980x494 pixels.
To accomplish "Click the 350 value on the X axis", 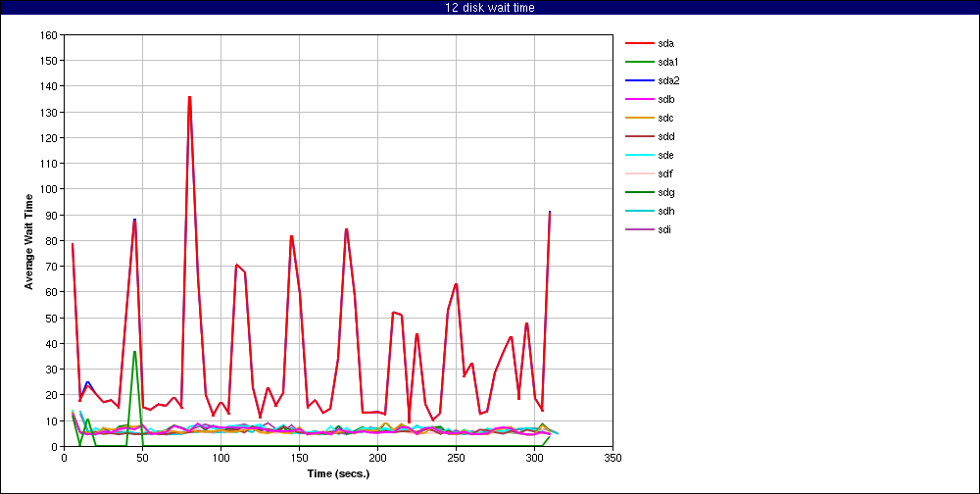I will pyautogui.click(x=613, y=458).
